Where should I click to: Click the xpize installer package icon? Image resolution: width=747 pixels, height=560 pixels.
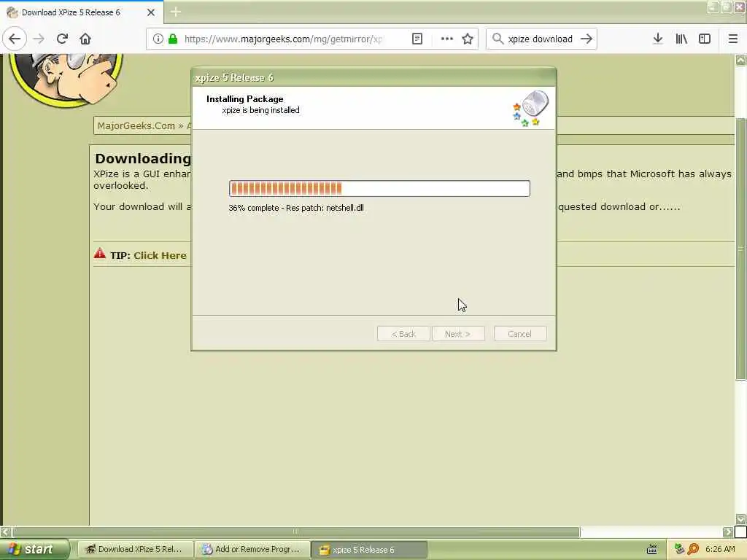tap(531, 109)
